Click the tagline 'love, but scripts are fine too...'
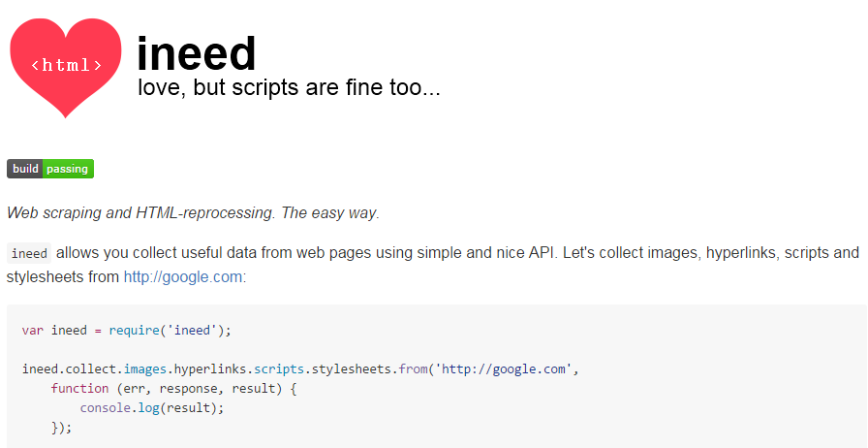Viewport: 868px width, 448px height. (289, 89)
